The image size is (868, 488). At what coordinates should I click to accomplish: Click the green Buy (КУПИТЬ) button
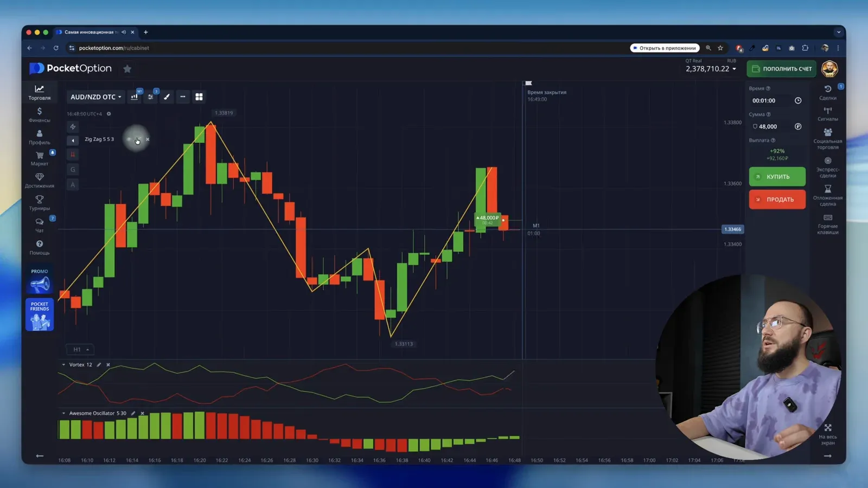tap(777, 177)
